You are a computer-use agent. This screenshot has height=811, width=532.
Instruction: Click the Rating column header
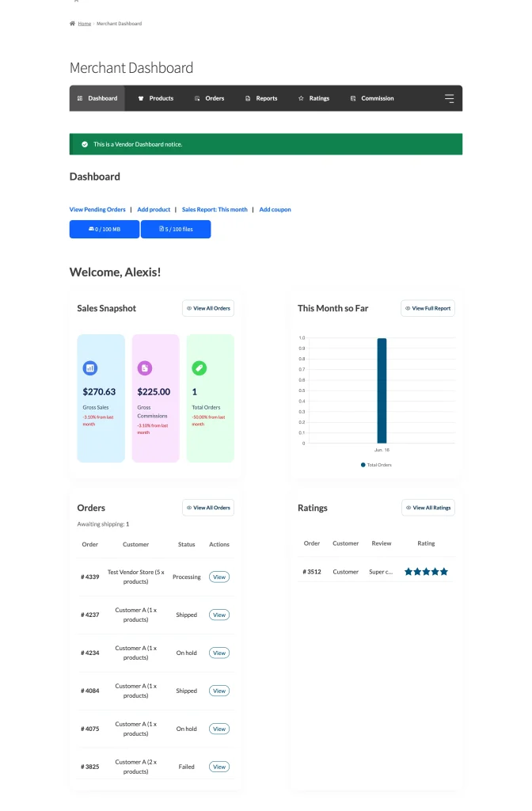pos(426,543)
